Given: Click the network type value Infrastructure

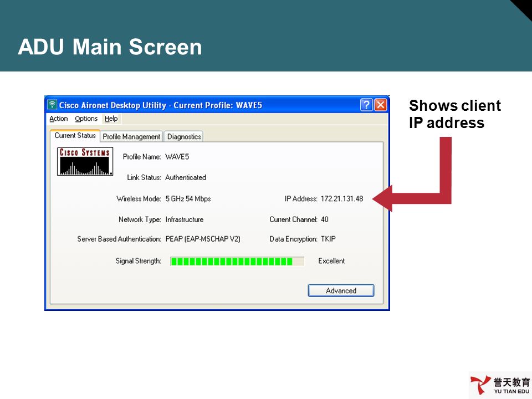Looking at the screenshot, I should 184,219.
